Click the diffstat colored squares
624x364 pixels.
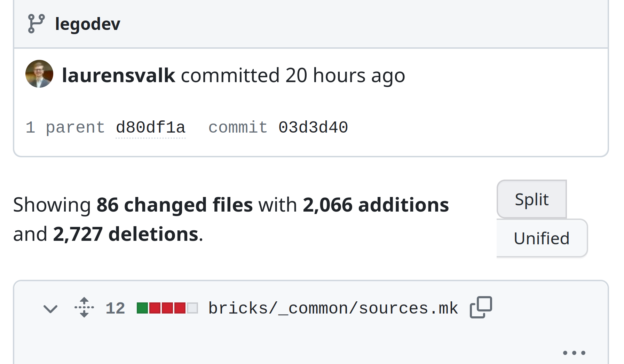pyautogui.click(x=167, y=308)
